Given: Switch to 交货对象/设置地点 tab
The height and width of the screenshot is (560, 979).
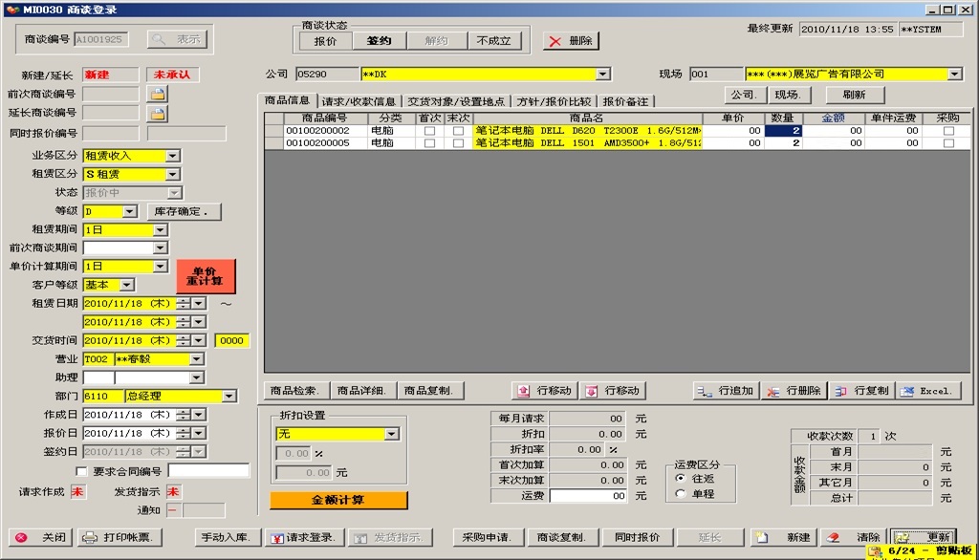Looking at the screenshot, I should click(456, 101).
